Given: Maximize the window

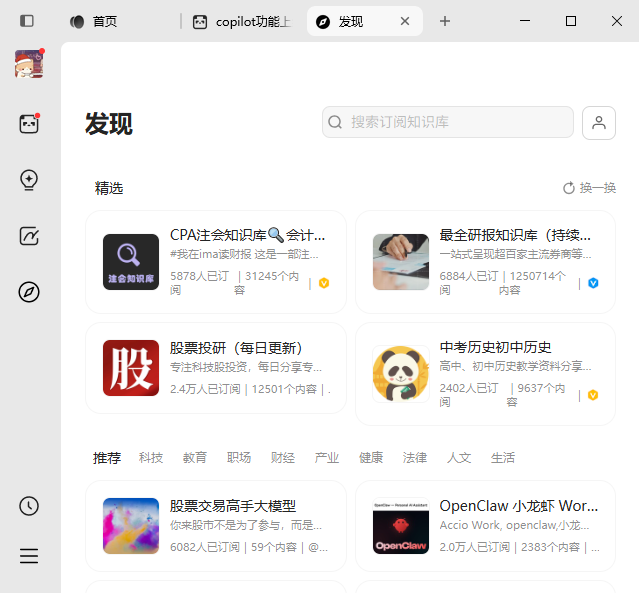Looking at the screenshot, I should point(571,21).
